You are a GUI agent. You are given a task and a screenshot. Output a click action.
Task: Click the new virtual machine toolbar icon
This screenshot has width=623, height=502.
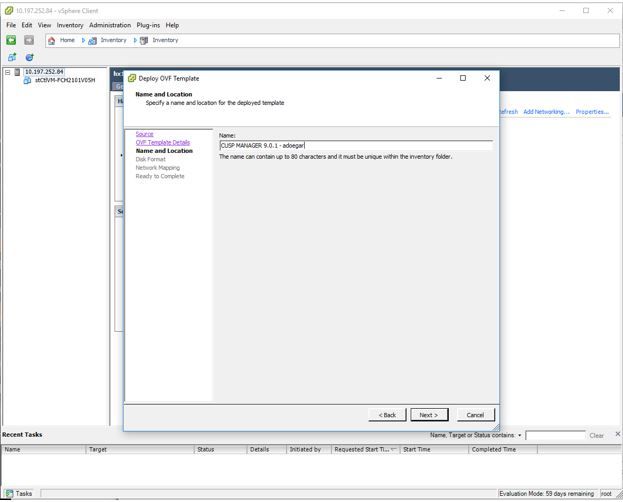[x=12, y=57]
